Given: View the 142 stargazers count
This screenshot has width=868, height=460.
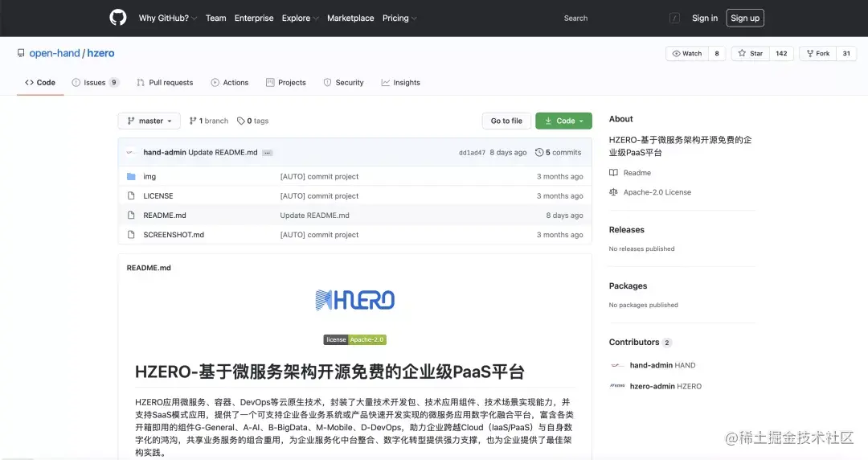Looking at the screenshot, I should tap(782, 53).
